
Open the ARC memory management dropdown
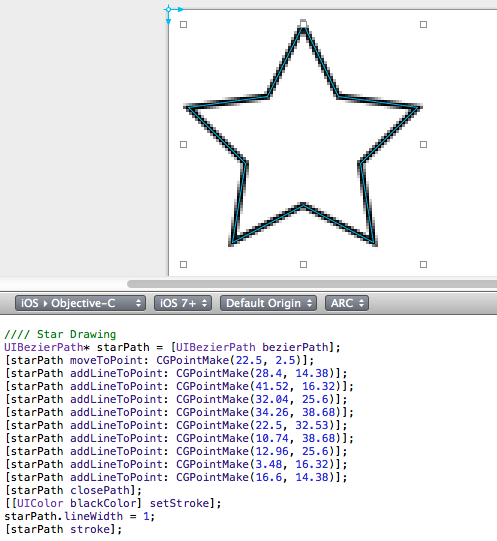[347, 303]
